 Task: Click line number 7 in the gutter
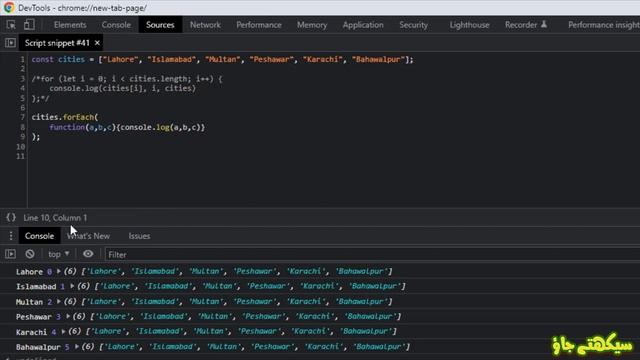tap(23, 117)
